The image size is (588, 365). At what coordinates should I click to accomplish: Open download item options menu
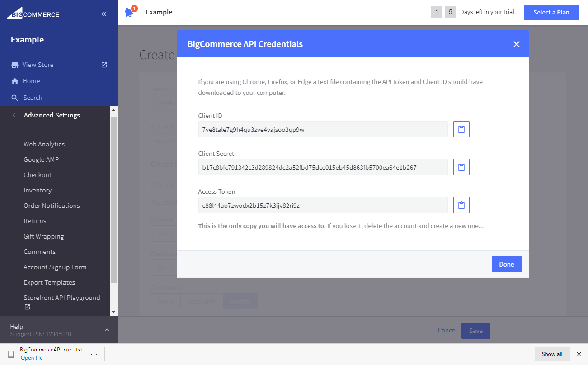[94, 354]
